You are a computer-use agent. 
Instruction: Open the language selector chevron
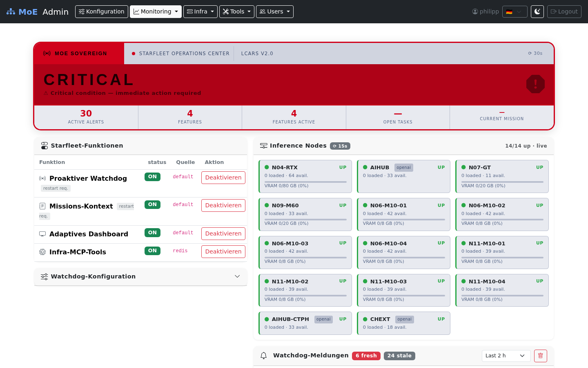(519, 12)
